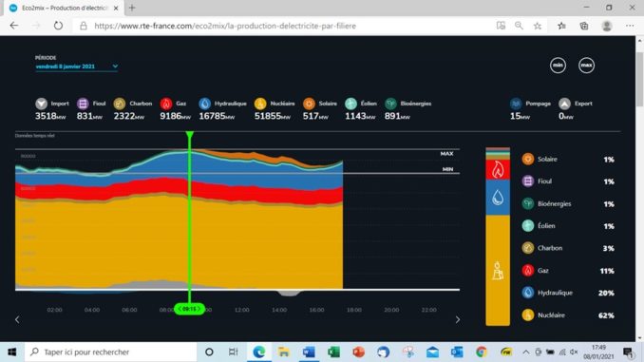This screenshot has width=644, height=362.
Task: Select the Éolien wind icon above chart
Action: coord(350,104)
